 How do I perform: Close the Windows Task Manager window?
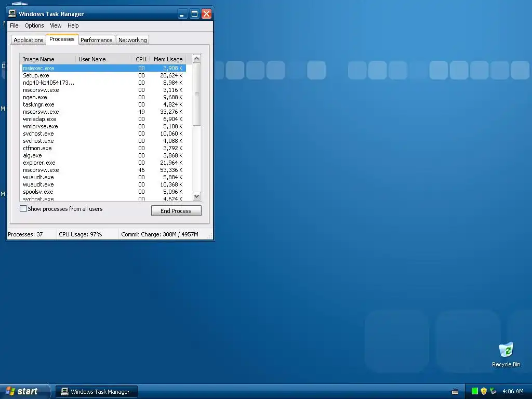(206, 14)
